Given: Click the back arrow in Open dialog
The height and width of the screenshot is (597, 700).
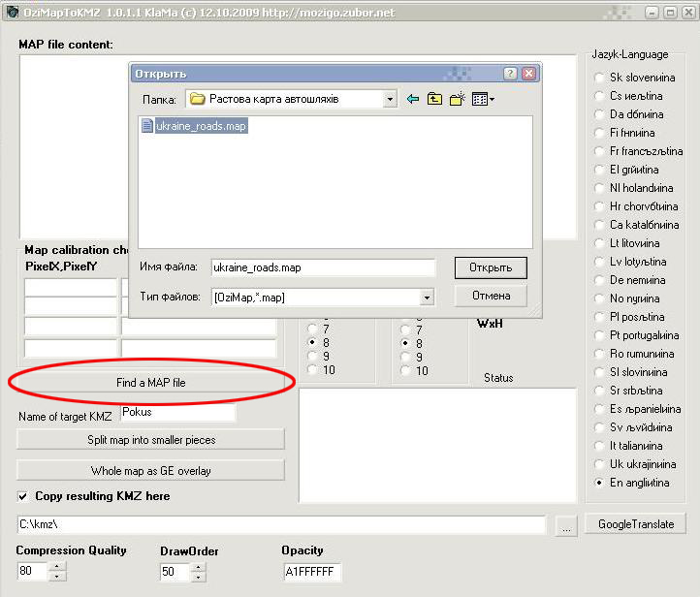Looking at the screenshot, I should point(413,99).
